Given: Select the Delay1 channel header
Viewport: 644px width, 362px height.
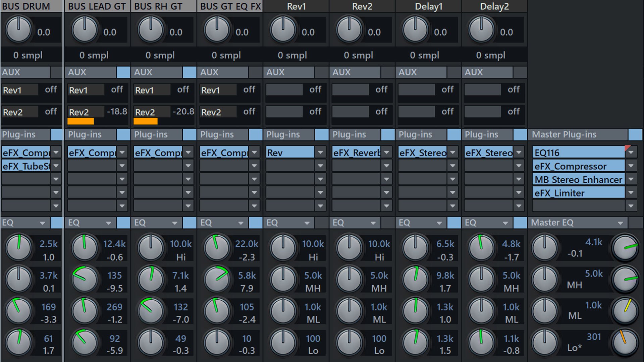Looking at the screenshot, I should pos(428,6).
